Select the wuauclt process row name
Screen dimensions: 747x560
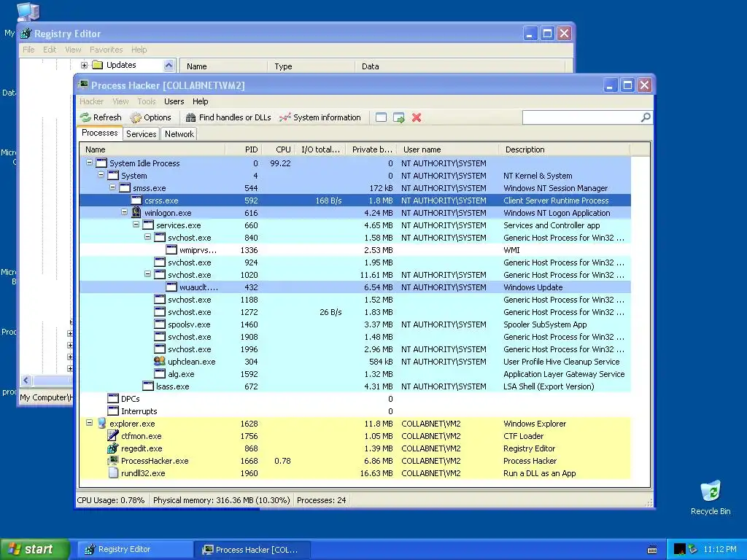pyautogui.click(x=198, y=287)
